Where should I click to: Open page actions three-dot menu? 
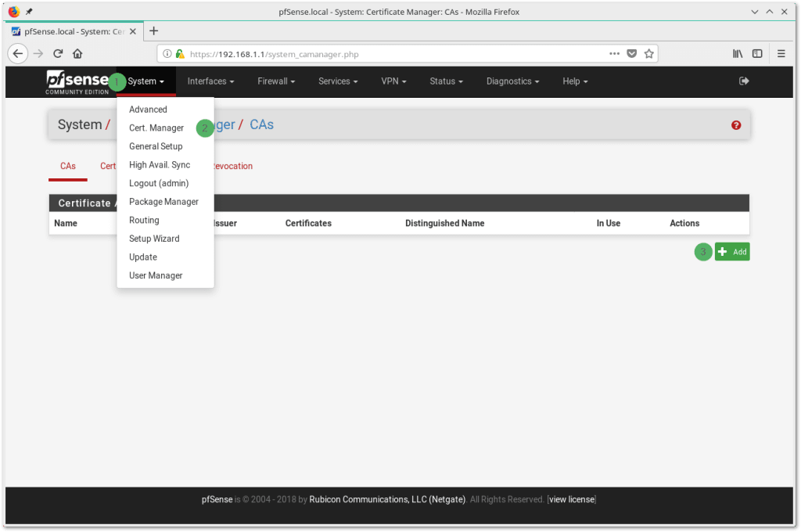[614, 54]
